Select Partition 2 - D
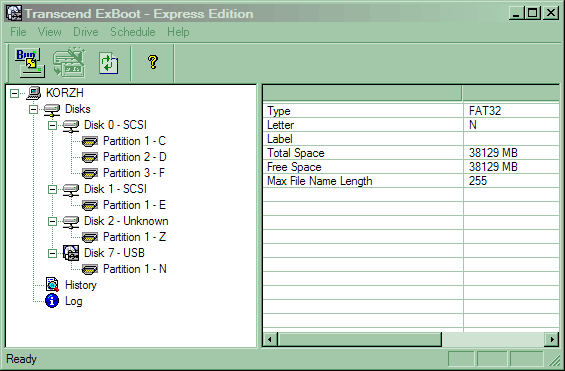The width and height of the screenshot is (565, 371). pos(134,157)
